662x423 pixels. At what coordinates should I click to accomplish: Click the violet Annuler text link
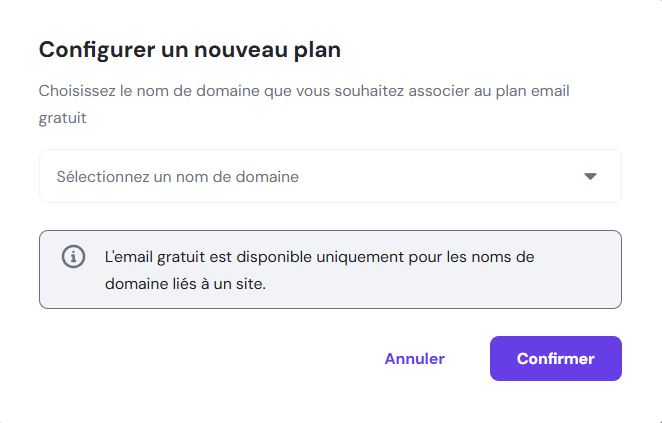[x=414, y=359]
